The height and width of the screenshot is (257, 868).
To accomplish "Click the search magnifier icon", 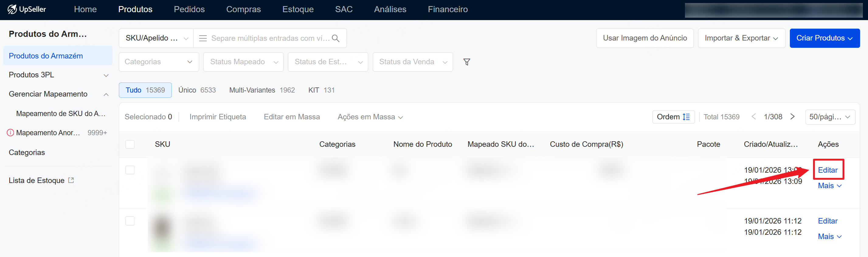I will pyautogui.click(x=335, y=38).
